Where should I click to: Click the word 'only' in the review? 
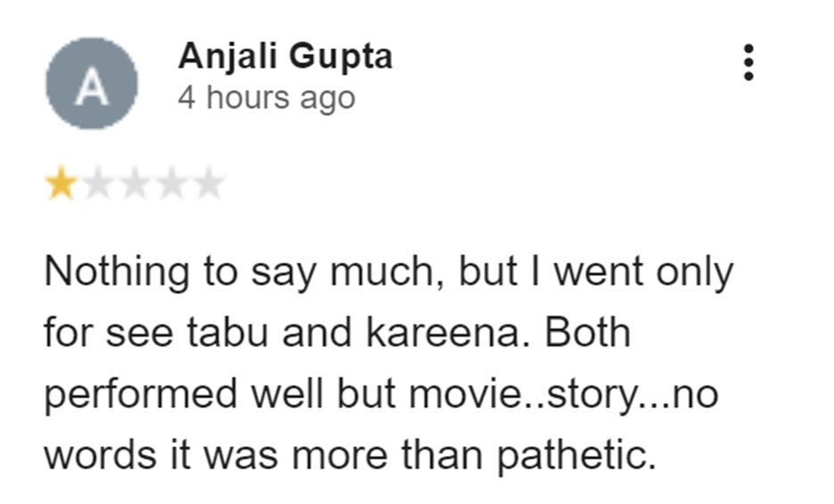(694, 272)
